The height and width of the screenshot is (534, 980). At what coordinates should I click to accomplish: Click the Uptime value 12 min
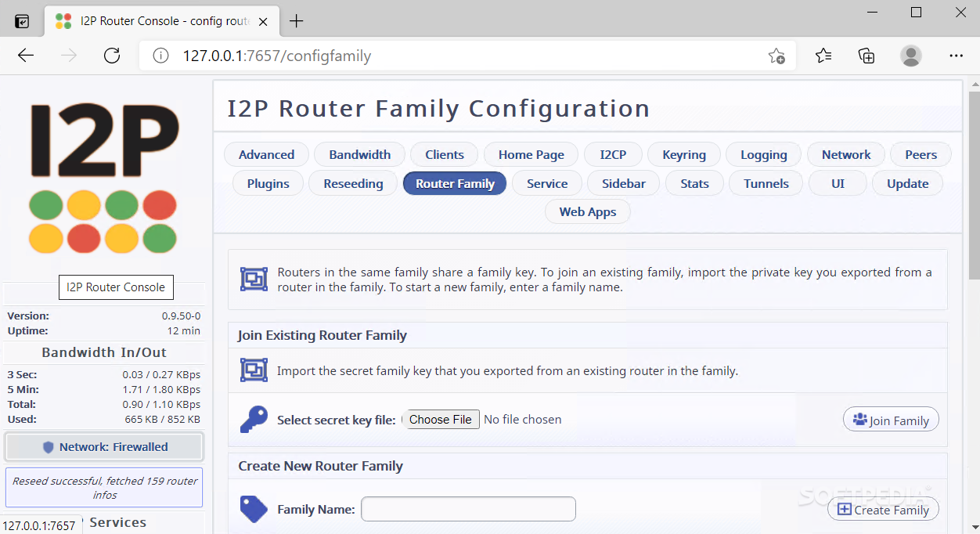tap(184, 330)
